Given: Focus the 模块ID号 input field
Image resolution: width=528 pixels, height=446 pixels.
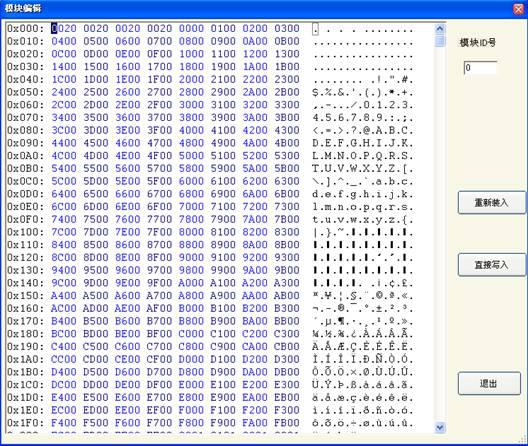Looking at the screenshot, I should (480, 68).
